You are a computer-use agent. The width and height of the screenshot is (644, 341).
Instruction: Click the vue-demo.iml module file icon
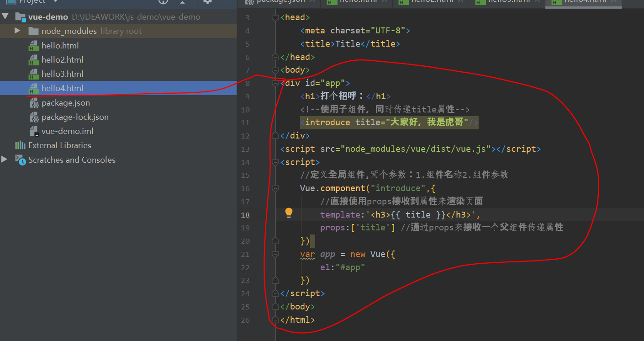click(34, 131)
